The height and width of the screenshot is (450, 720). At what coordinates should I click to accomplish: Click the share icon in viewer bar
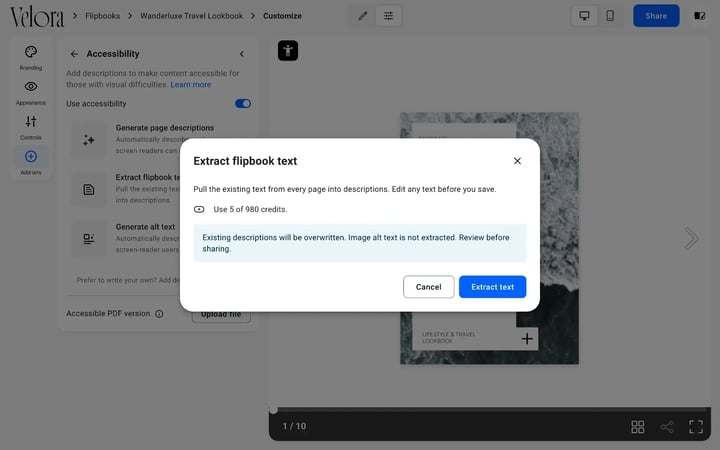click(x=667, y=427)
